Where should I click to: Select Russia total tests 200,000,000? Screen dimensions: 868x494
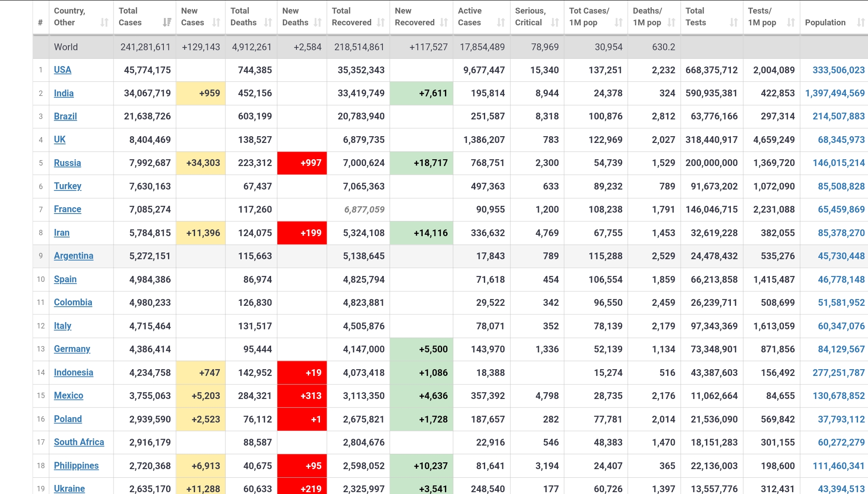[711, 163]
